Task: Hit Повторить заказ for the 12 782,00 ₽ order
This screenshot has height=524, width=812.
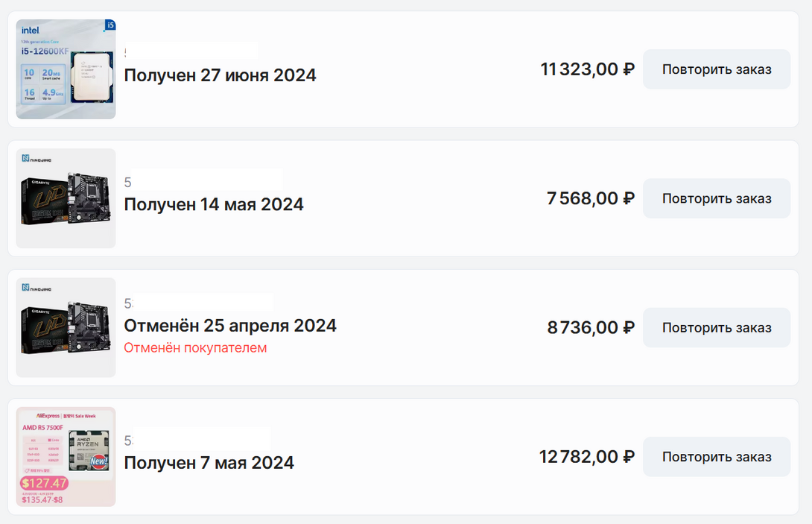Action: pyautogui.click(x=716, y=457)
